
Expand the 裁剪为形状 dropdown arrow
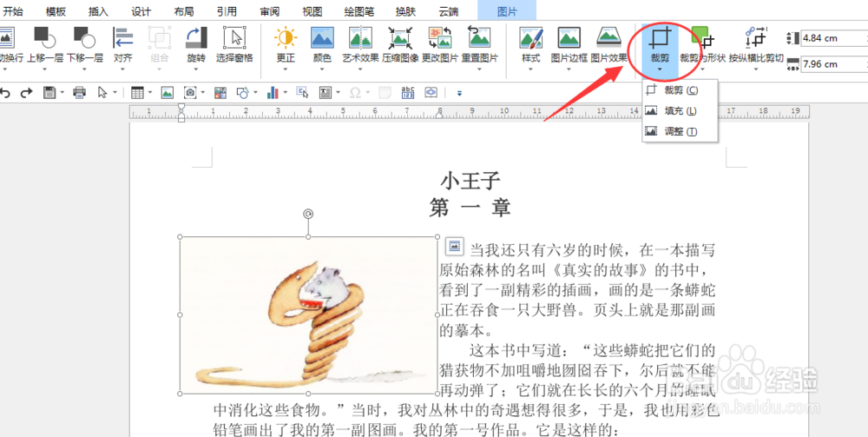point(702,70)
